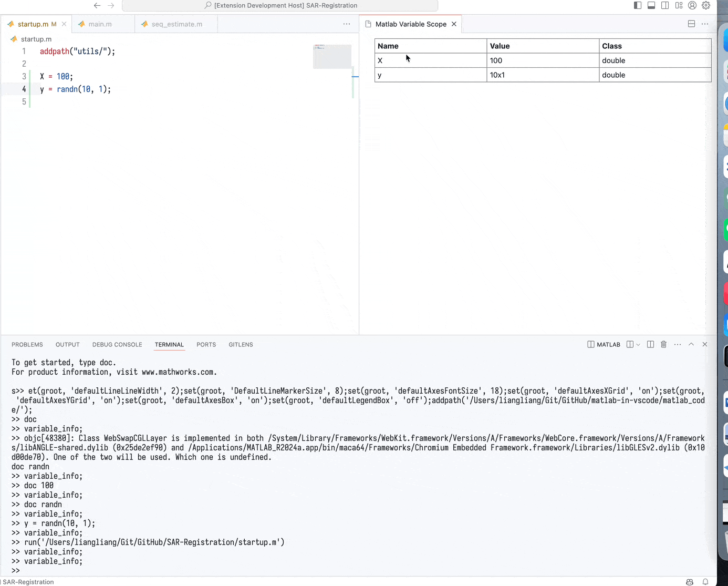This screenshot has width=728, height=586.
Task: Close the Matlab Variable Scope tab
Action: point(454,24)
